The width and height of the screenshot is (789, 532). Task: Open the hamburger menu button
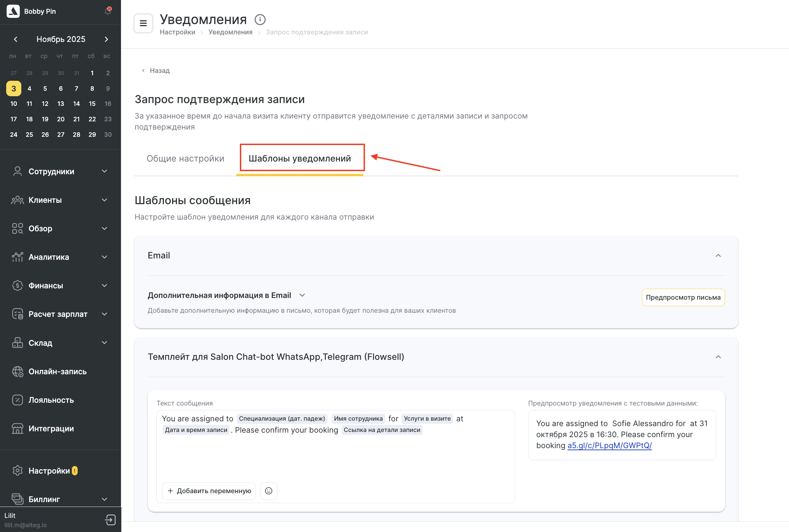(143, 23)
